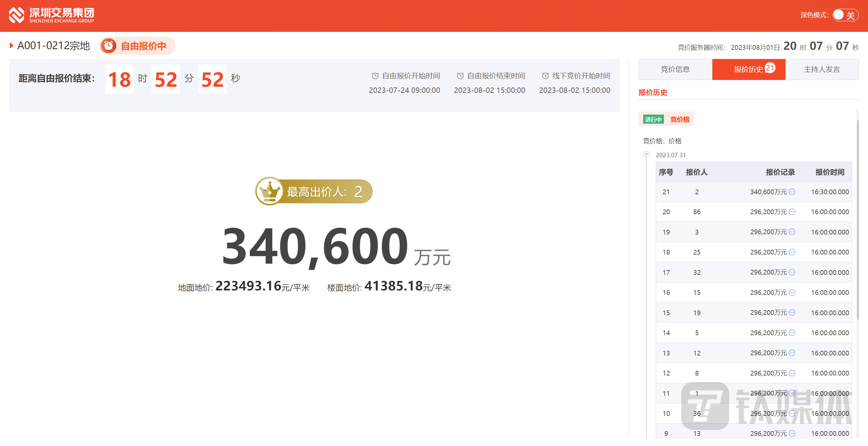Collapse the 竞价格 bidding section header
868x446 pixels.
pos(679,119)
